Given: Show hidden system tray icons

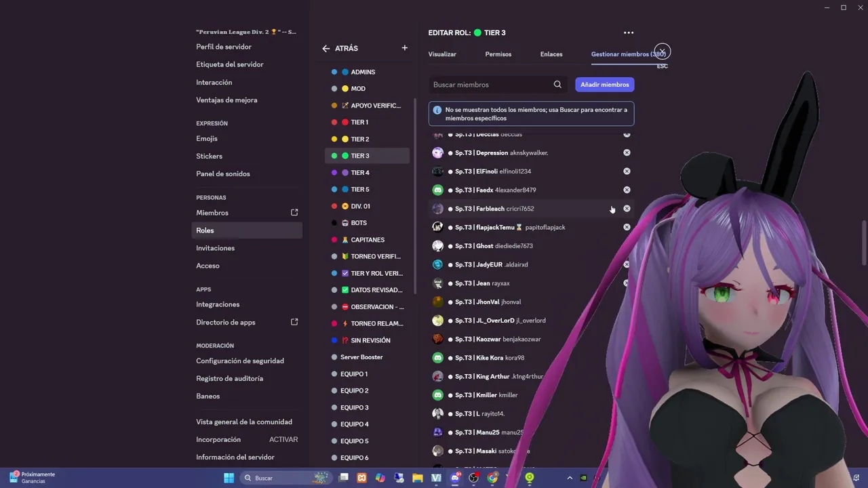Looking at the screenshot, I should click(570, 478).
